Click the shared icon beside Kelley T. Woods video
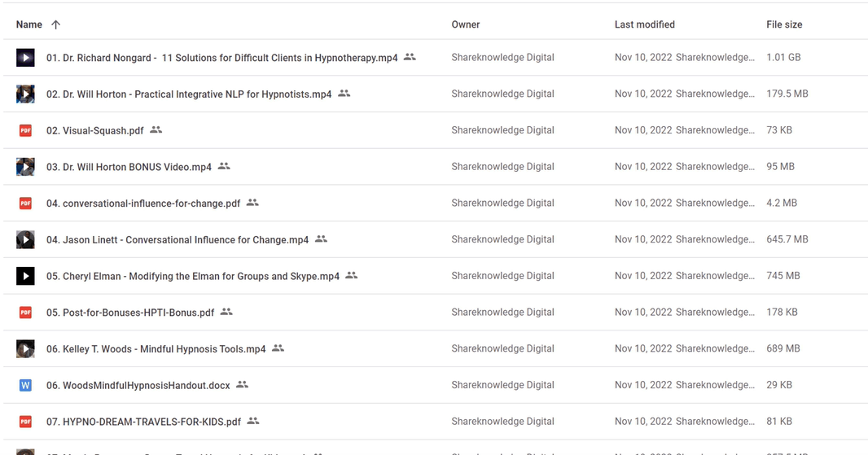The image size is (868, 455). (x=278, y=348)
